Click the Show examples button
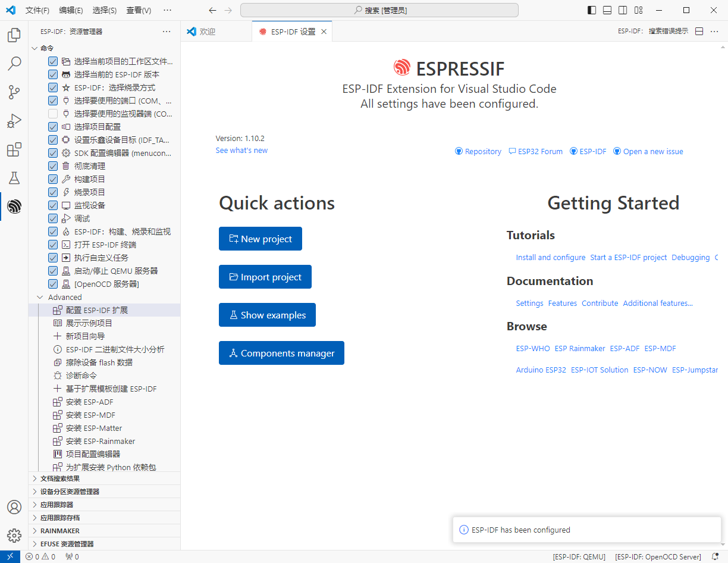This screenshot has width=728, height=563. 267,315
